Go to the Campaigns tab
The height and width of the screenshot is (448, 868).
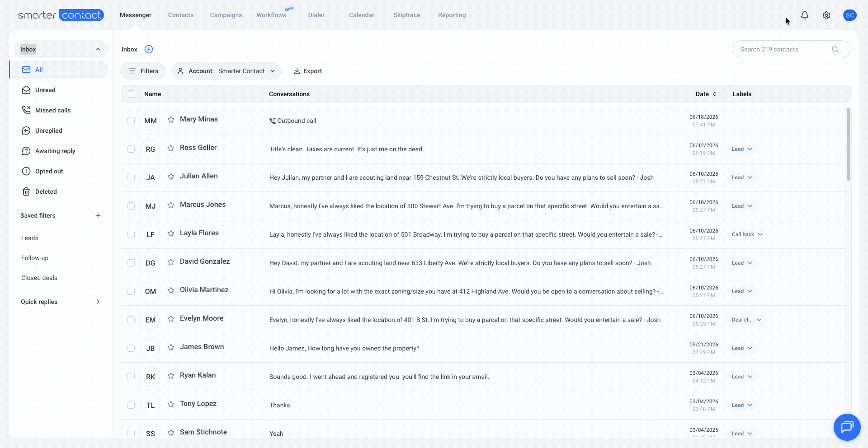click(226, 15)
